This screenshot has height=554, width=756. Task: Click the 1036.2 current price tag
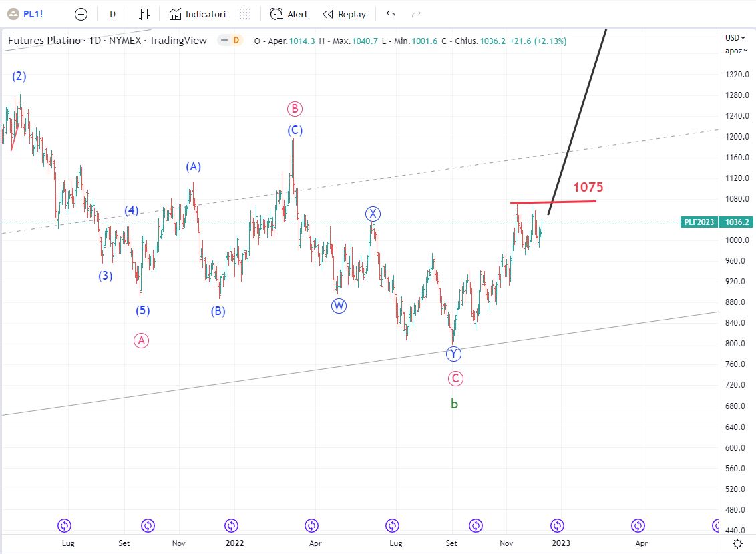(x=736, y=222)
